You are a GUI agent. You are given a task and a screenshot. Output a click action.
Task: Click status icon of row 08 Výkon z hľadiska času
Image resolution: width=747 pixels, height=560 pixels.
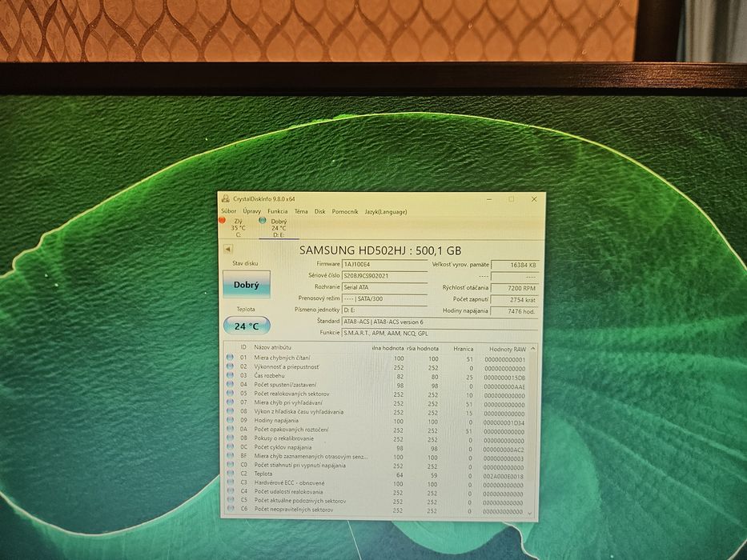[x=230, y=411]
